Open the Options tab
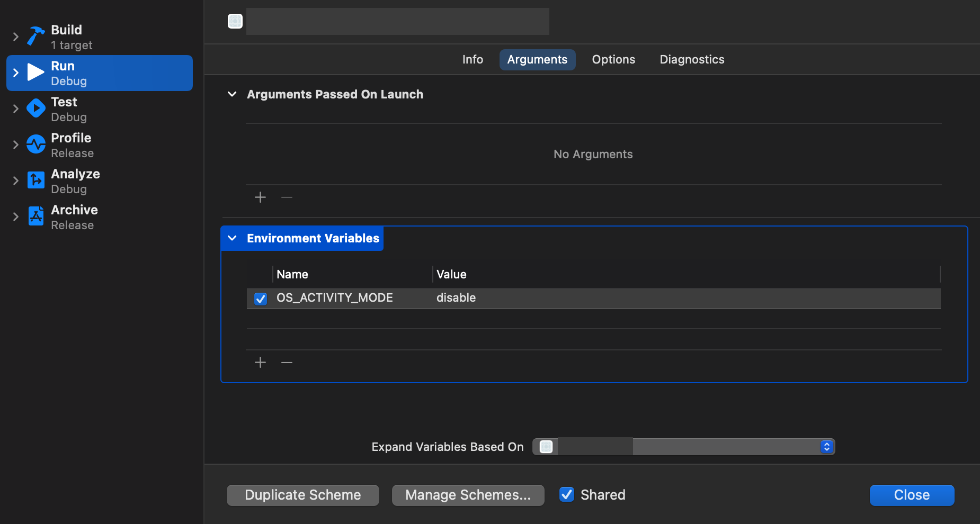This screenshot has width=980, height=524. point(613,59)
